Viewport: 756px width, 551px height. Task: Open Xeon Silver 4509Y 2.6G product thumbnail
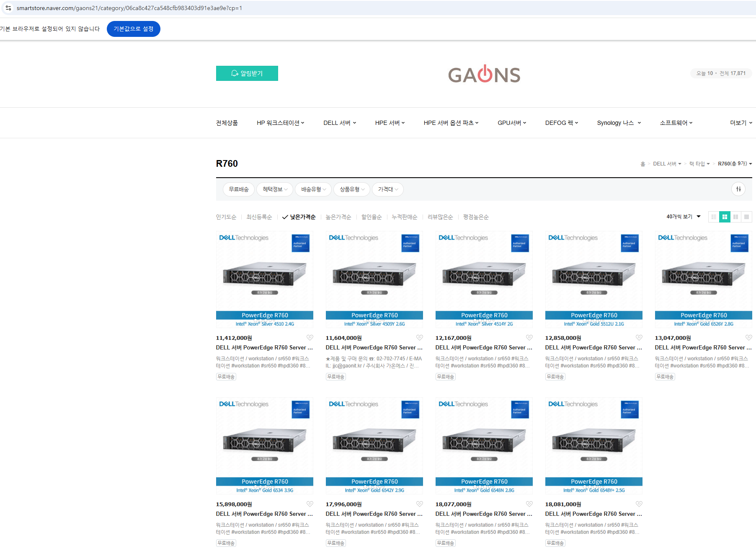[x=374, y=279]
